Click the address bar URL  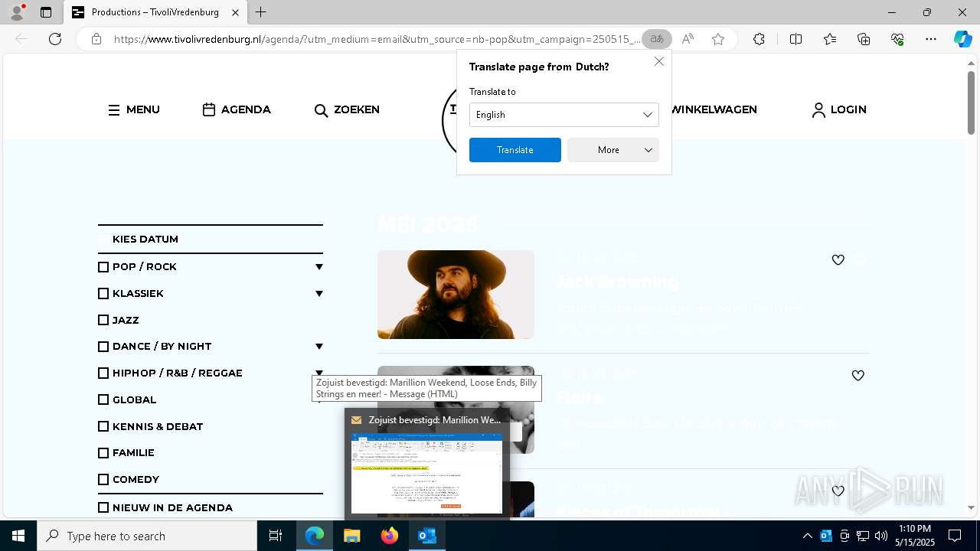(377, 39)
